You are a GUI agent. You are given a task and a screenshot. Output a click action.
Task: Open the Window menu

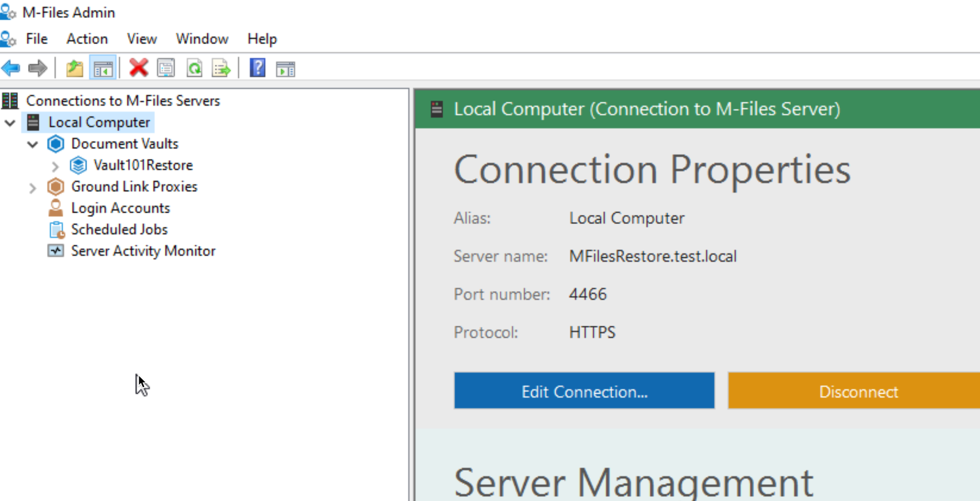(202, 39)
